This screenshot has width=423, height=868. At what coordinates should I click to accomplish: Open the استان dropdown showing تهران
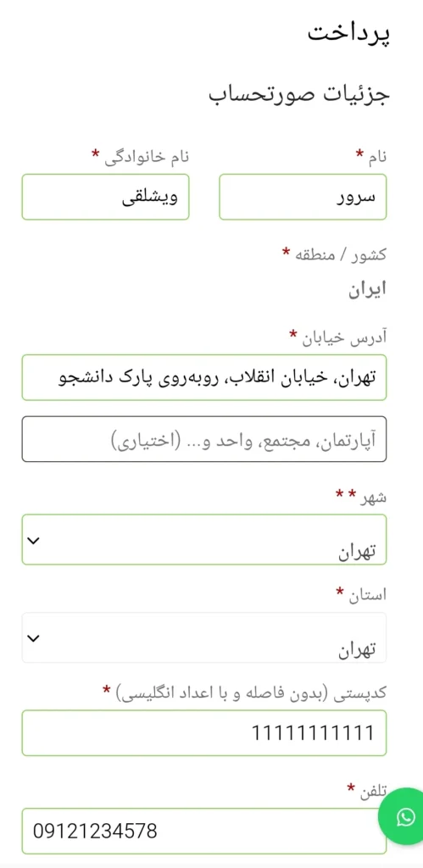click(x=204, y=637)
